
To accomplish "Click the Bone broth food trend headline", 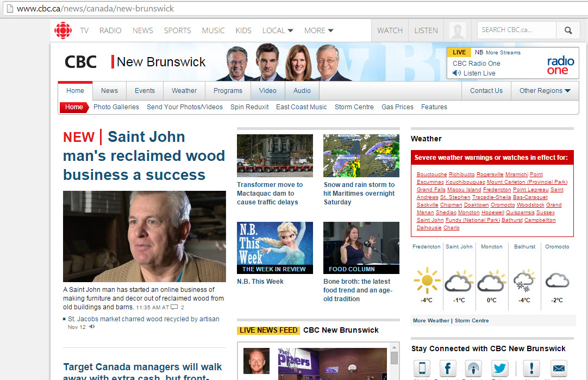I will point(358,290).
